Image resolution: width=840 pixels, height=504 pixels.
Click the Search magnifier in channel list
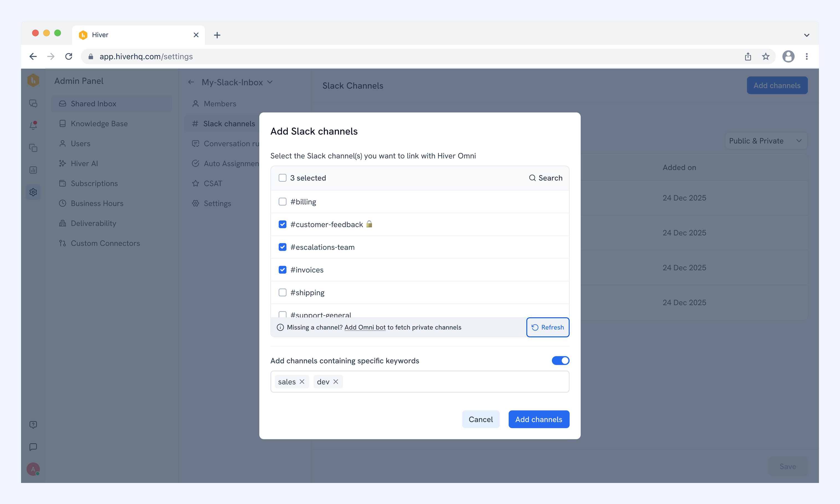pos(532,178)
